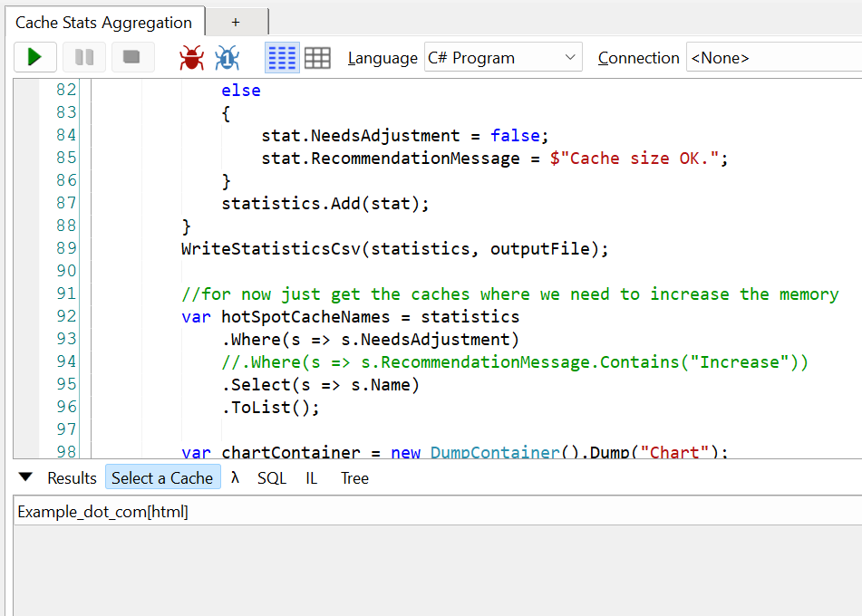Click the else keyword on line 82

(241, 91)
